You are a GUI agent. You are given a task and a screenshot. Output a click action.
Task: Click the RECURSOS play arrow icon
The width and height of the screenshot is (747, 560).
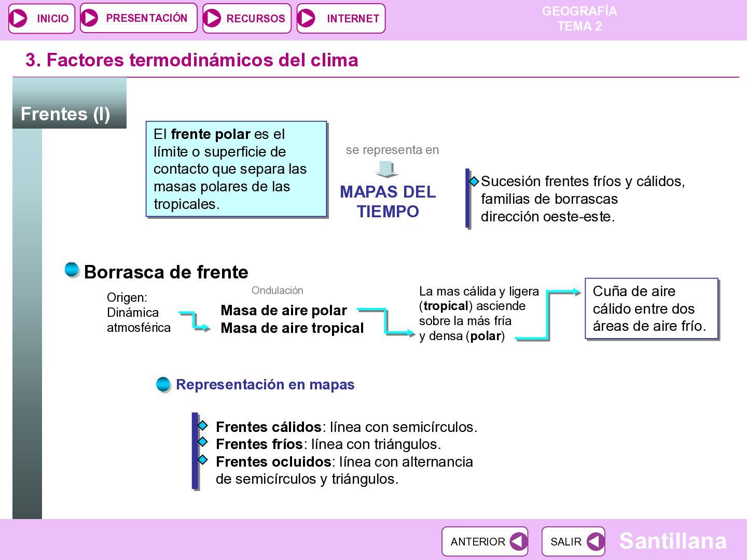[x=212, y=18]
